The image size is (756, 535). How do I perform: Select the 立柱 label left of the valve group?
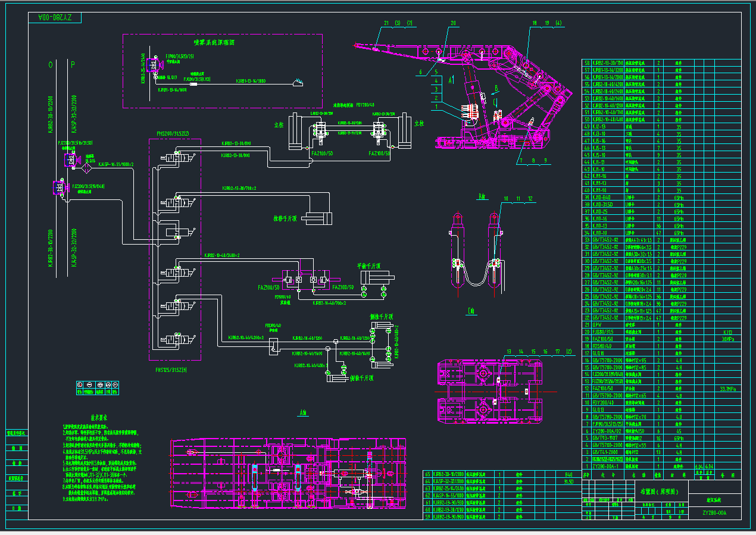pos(277,126)
